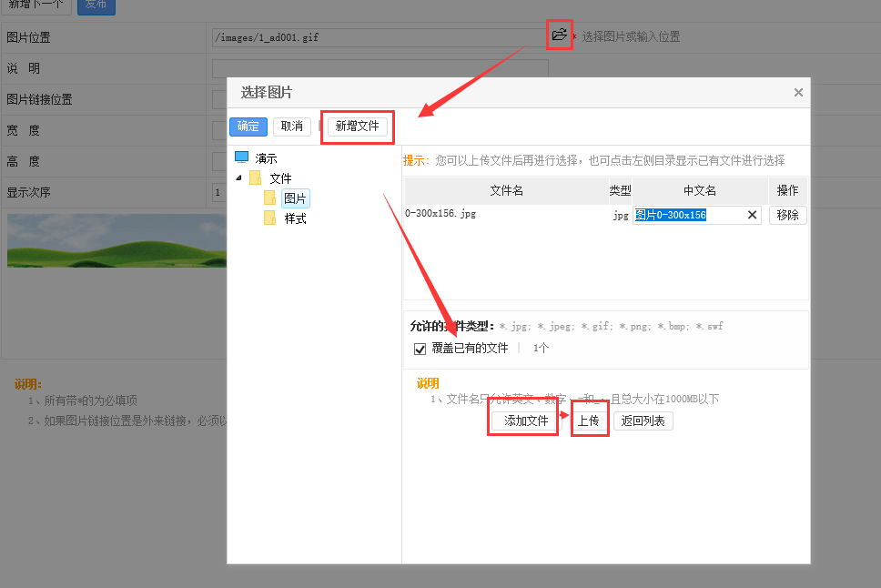Screen dimensions: 881x588
Task: Remove the file with 移除 button
Action: [787, 215]
